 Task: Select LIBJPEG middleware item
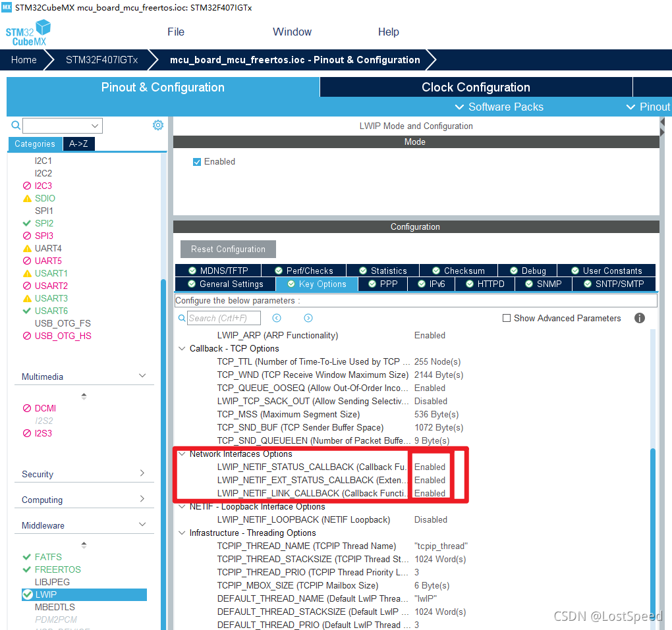click(x=52, y=582)
